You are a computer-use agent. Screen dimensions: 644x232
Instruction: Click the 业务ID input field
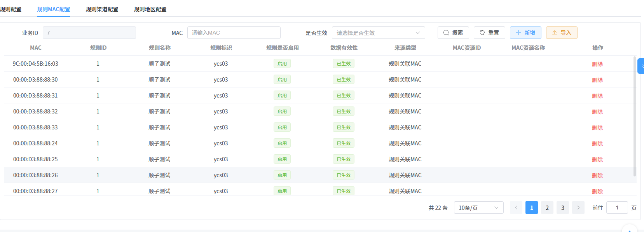[x=89, y=33]
